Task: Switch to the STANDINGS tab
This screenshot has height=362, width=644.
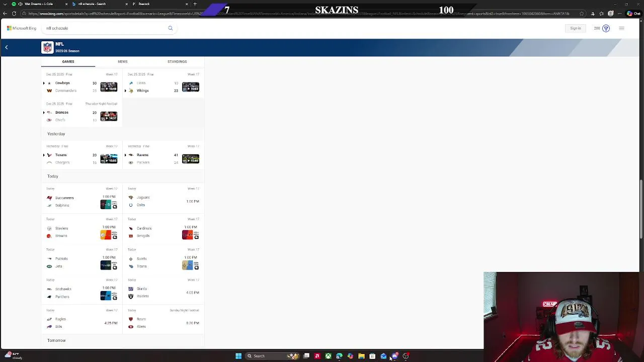Action: click(x=177, y=61)
